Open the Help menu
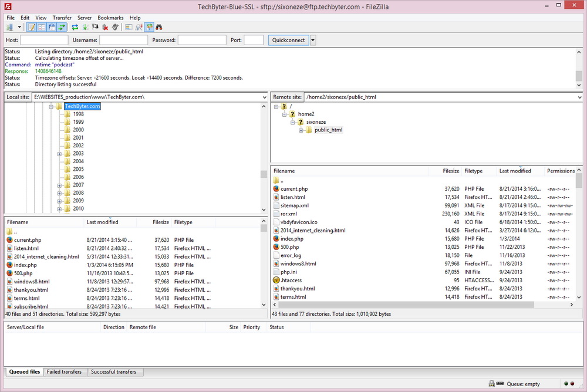Image resolution: width=587 pixels, height=392 pixels. [135, 18]
